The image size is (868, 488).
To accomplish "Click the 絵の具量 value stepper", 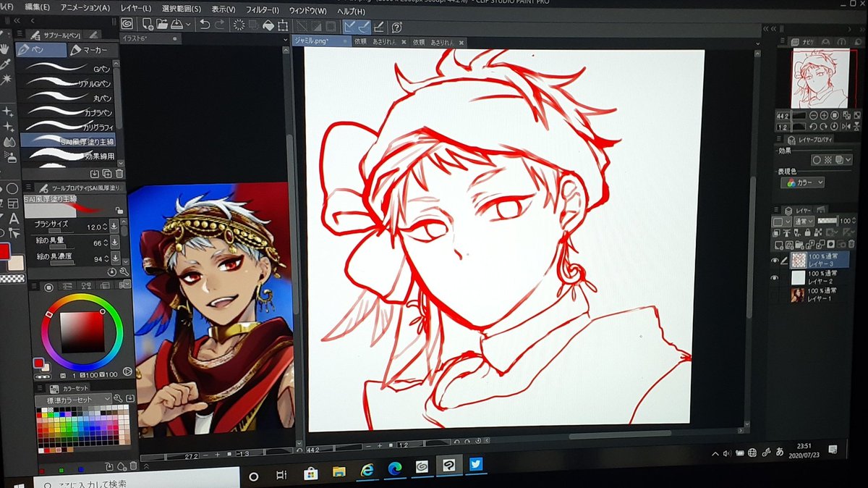I will pos(106,243).
